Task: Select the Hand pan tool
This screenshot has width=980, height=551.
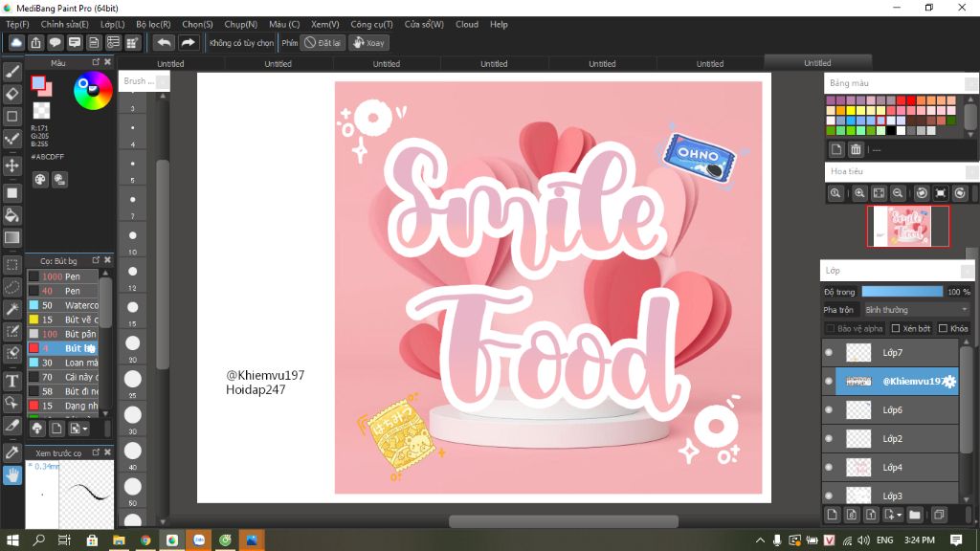Action: point(11,475)
